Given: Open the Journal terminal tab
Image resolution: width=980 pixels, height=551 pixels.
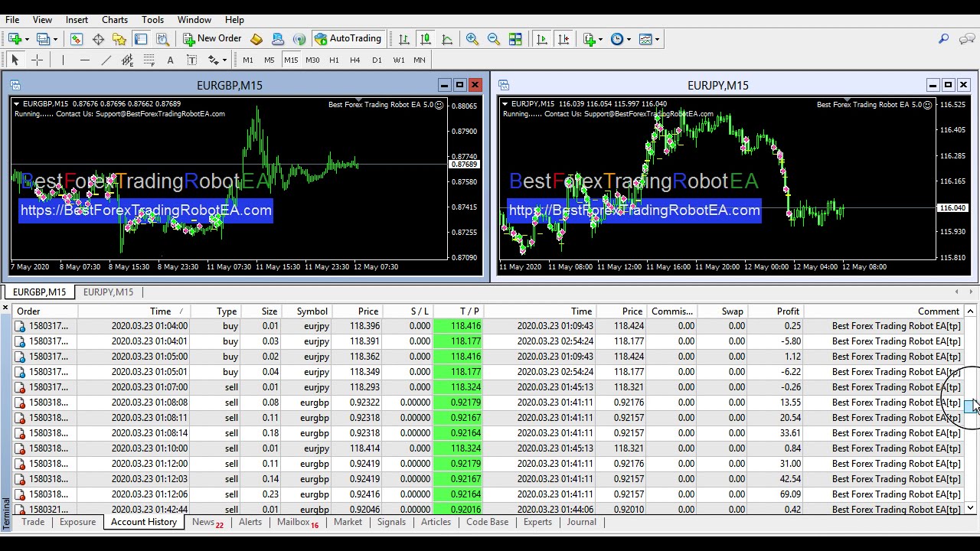Looking at the screenshot, I should point(581,522).
